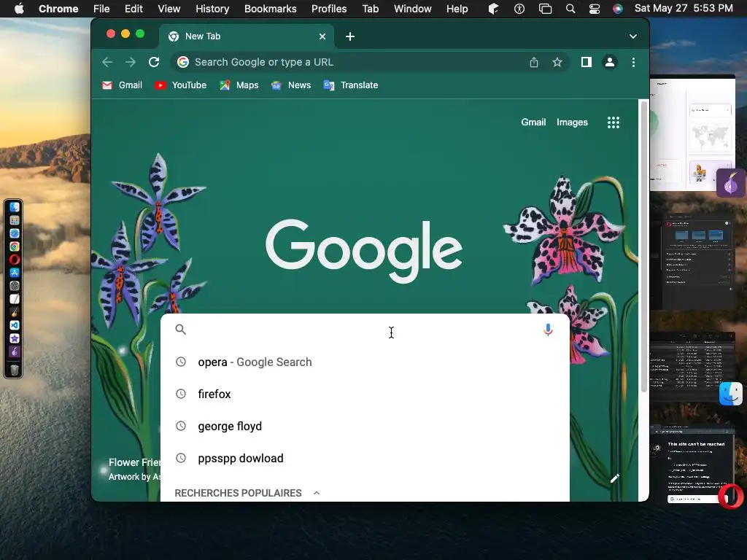Share this page via toolbar icon
The image size is (747, 560).
[x=534, y=62]
